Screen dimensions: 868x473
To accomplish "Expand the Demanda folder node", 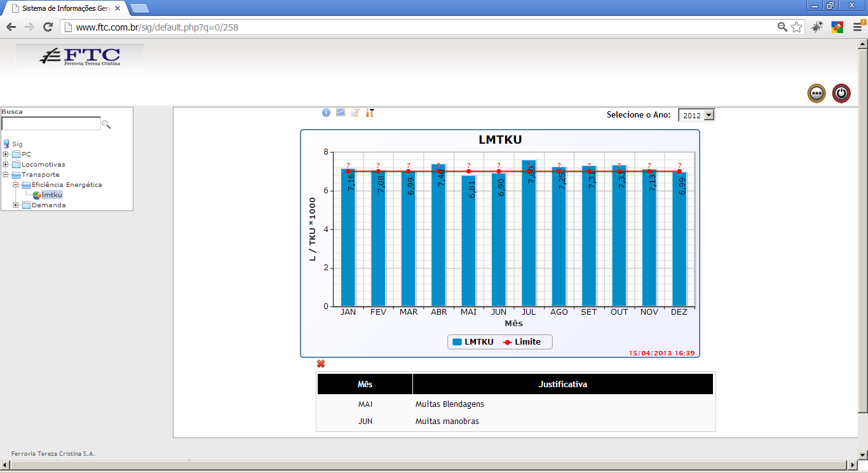I will point(16,205).
